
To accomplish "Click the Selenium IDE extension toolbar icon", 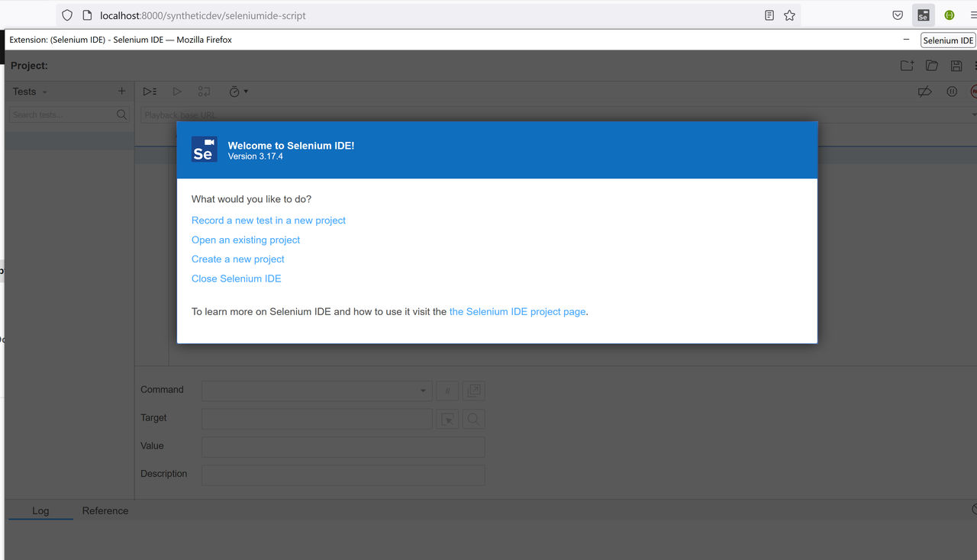I will pyautogui.click(x=924, y=15).
